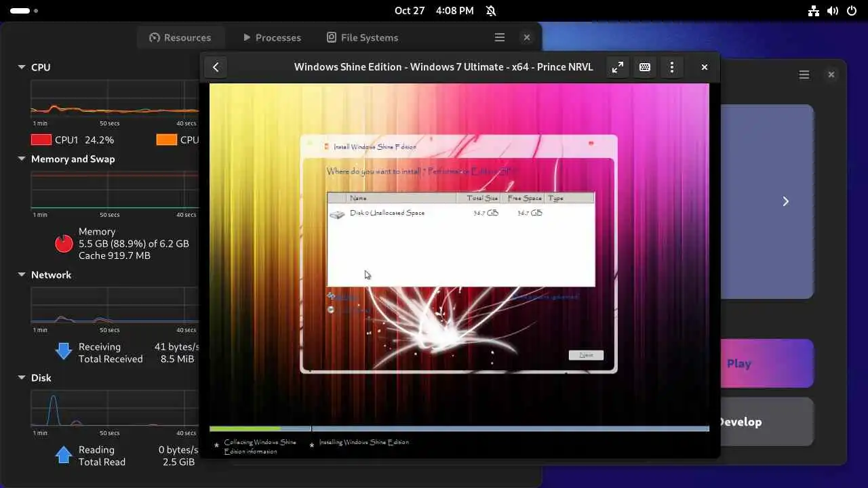Image resolution: width=868 pixels, height=488 pixels.
Task: Select Disk 0 Unallocated Space row
Action: [x=461, y=213]
